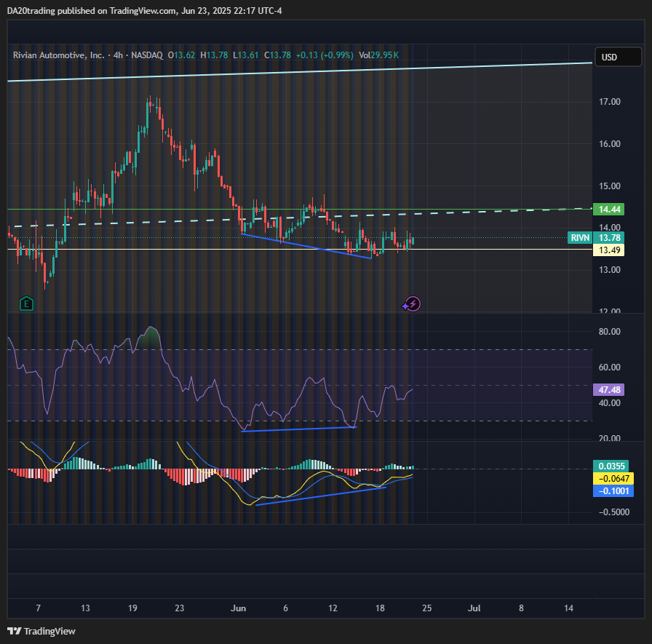The width and height of the screenshot is (652, 644).
Task: Click the 'DA20trading published on TradingView.com' header text
Action: (x=92, y=11)
